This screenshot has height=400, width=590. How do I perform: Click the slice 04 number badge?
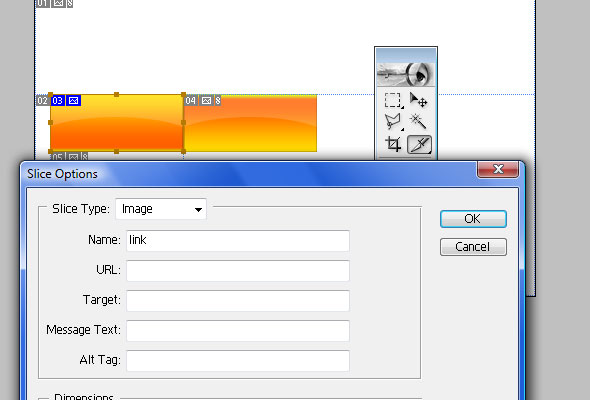click(190, 101)
